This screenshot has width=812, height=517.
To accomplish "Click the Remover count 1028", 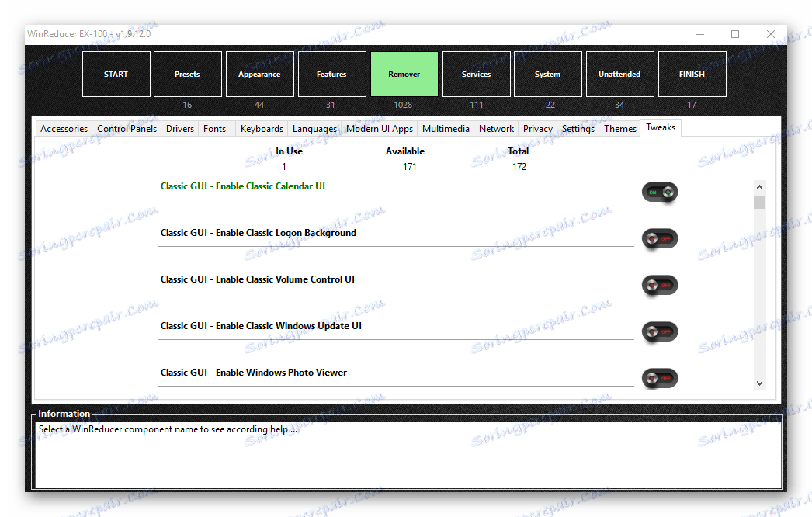I will [x=403, y=105].
